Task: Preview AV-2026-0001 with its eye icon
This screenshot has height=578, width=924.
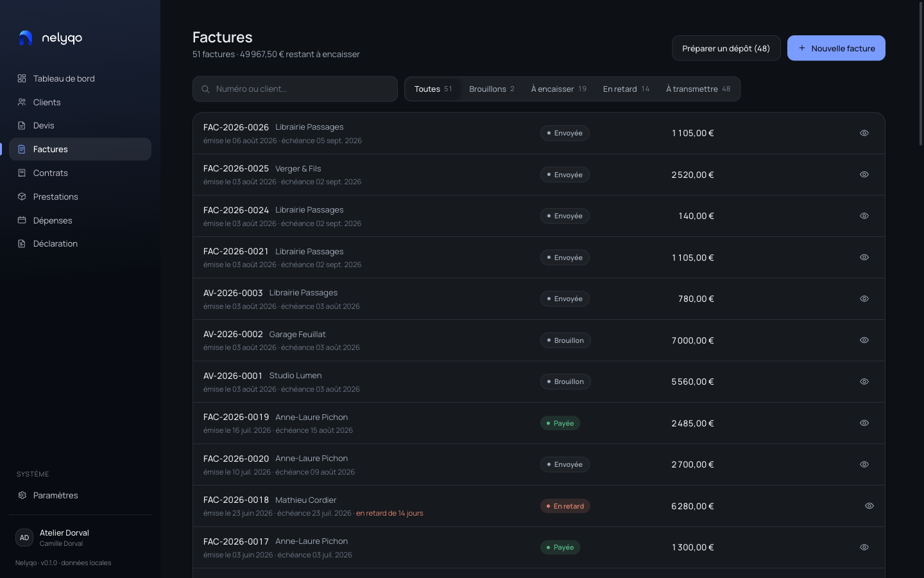Action: click(864, 381)
